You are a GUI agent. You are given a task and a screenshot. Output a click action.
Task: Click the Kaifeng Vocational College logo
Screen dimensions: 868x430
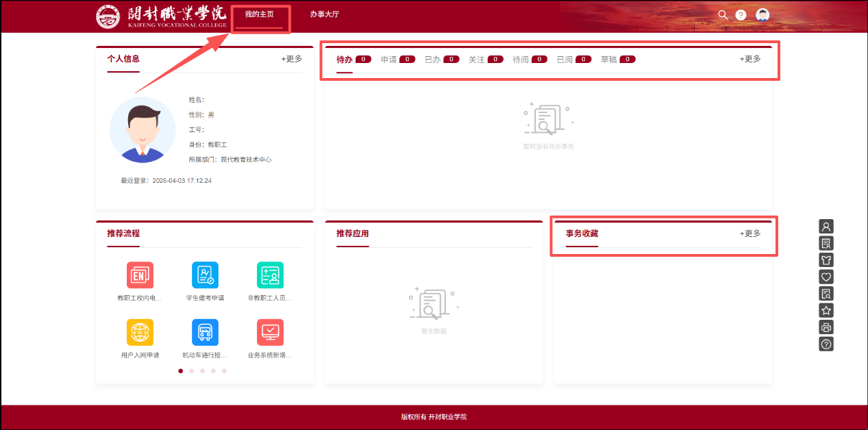pyautogui.click(x=161, y=16)
